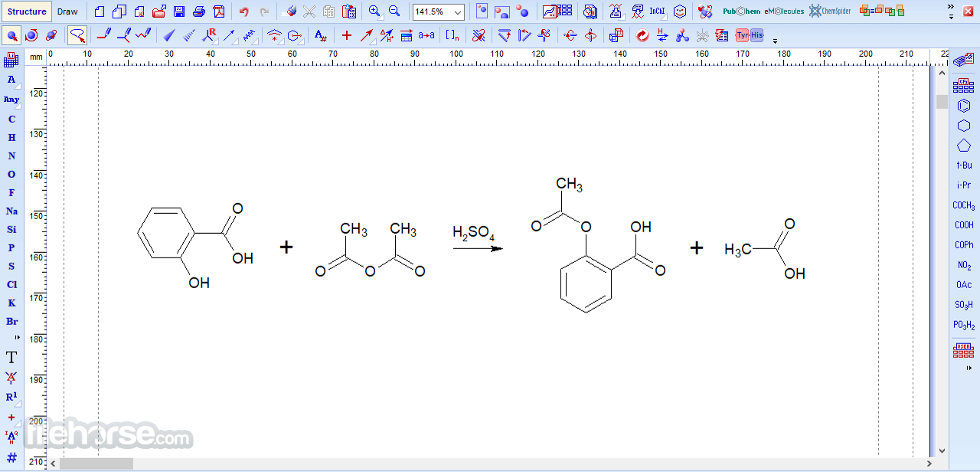
Task: Open the Table of Radicals icon
Action: 964,87
